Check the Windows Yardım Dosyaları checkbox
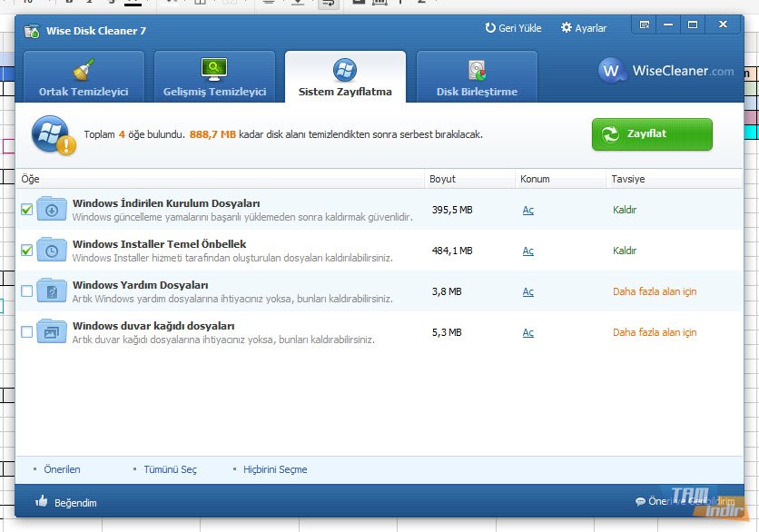 point(26,291)
